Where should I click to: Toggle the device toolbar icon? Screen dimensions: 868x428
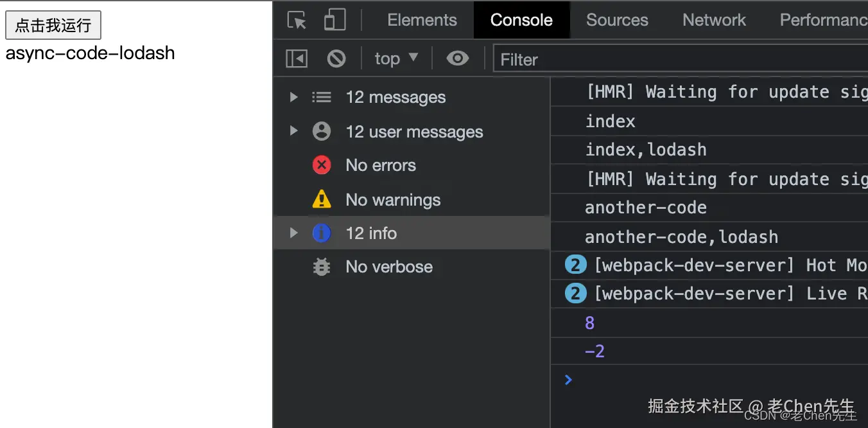tap(334, 21)
